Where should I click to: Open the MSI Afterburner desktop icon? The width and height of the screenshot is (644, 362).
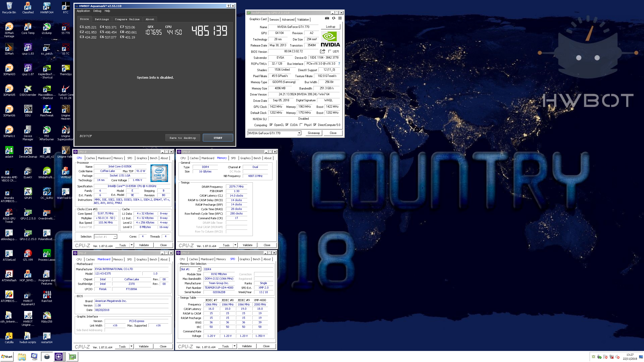47,133
